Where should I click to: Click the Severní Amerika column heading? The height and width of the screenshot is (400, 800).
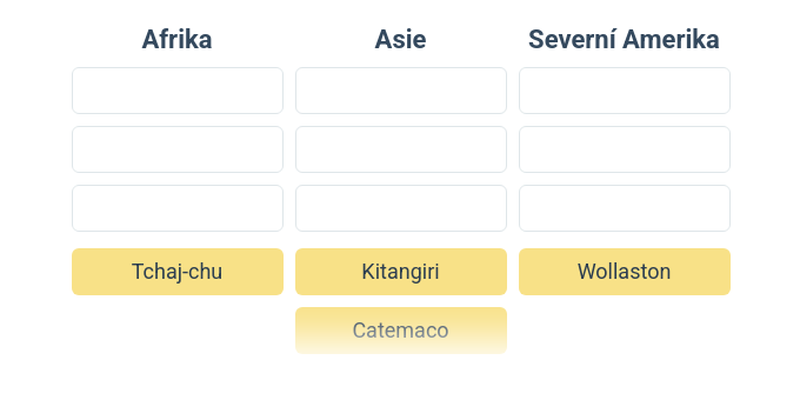click(x=624, y=39)
